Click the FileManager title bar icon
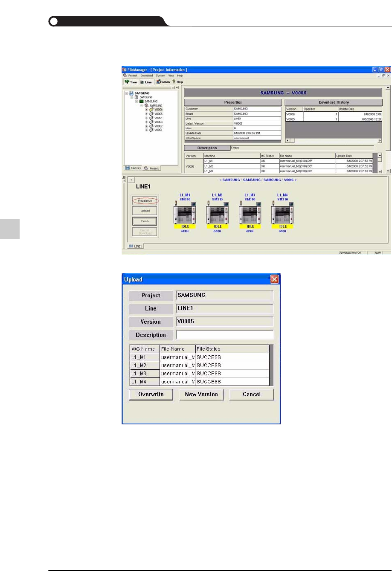 point(125,70)
